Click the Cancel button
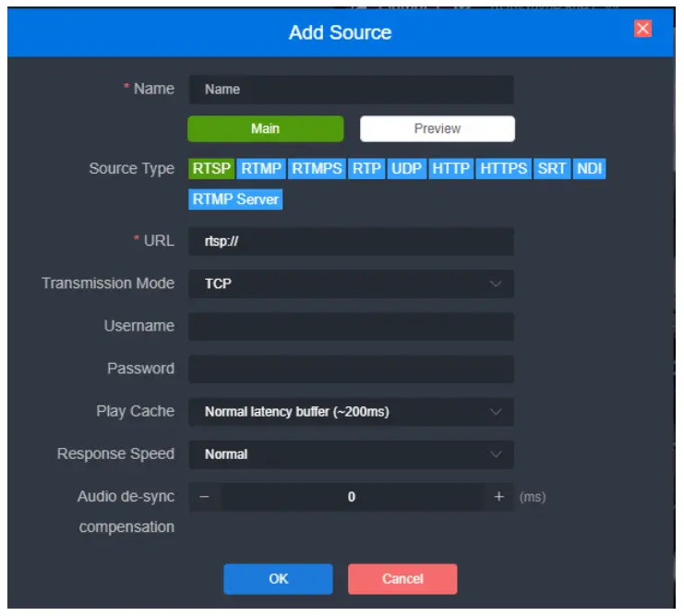 click(x=402, y=579)
